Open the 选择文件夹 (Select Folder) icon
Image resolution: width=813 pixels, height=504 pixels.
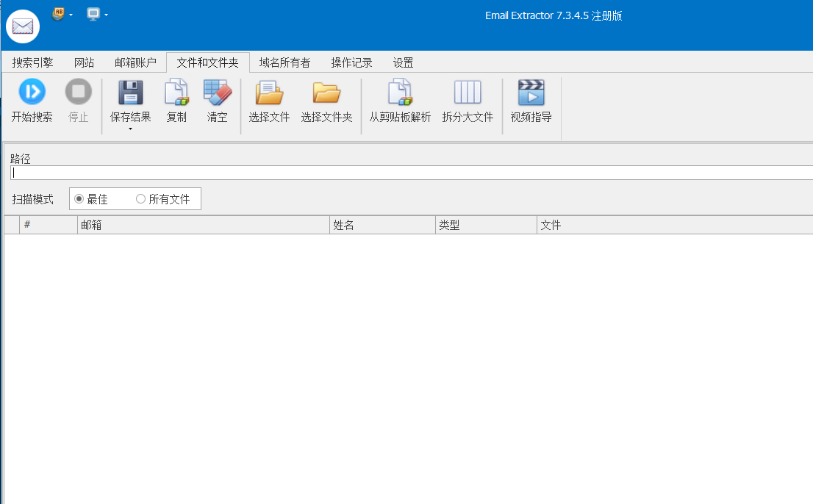[327, 92]
